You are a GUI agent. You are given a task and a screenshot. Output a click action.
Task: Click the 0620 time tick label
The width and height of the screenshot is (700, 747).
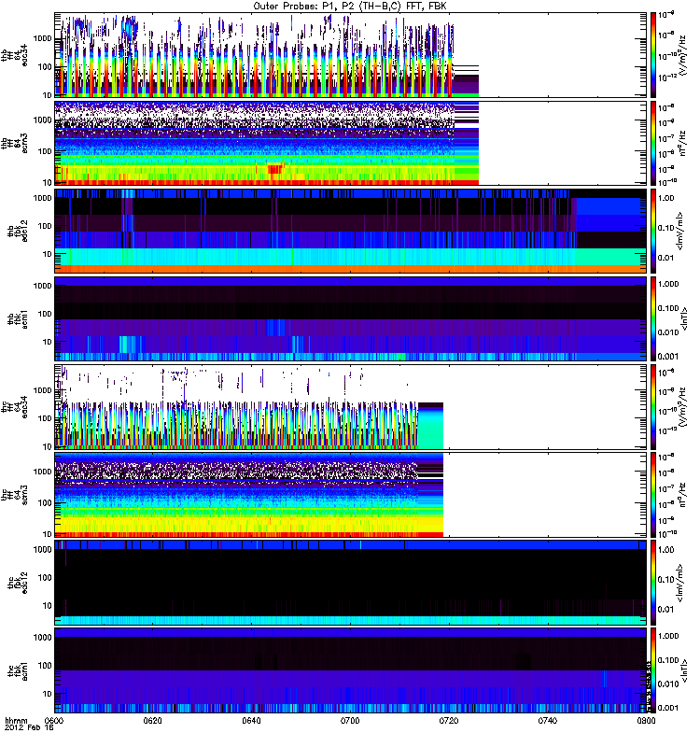[x=152, y=720]
